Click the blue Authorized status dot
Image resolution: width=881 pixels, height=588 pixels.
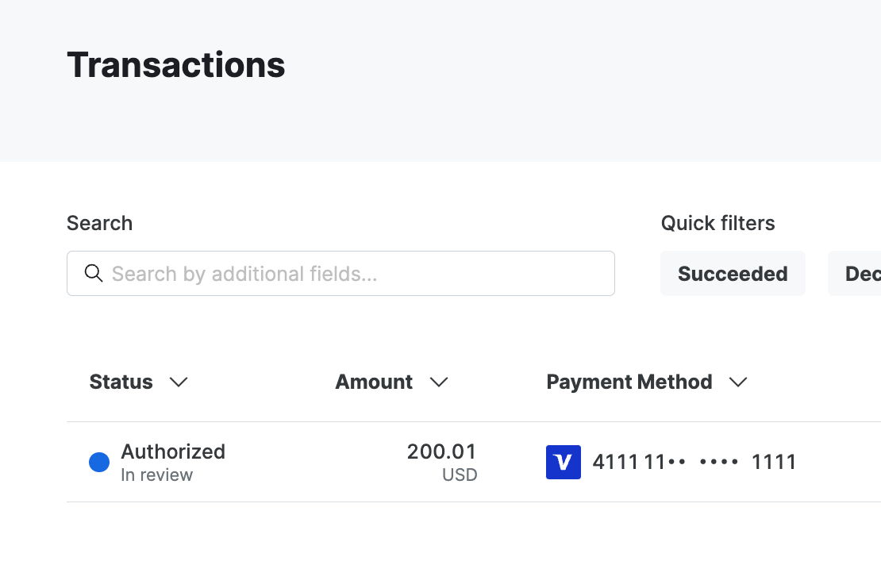tap(98, 462)
